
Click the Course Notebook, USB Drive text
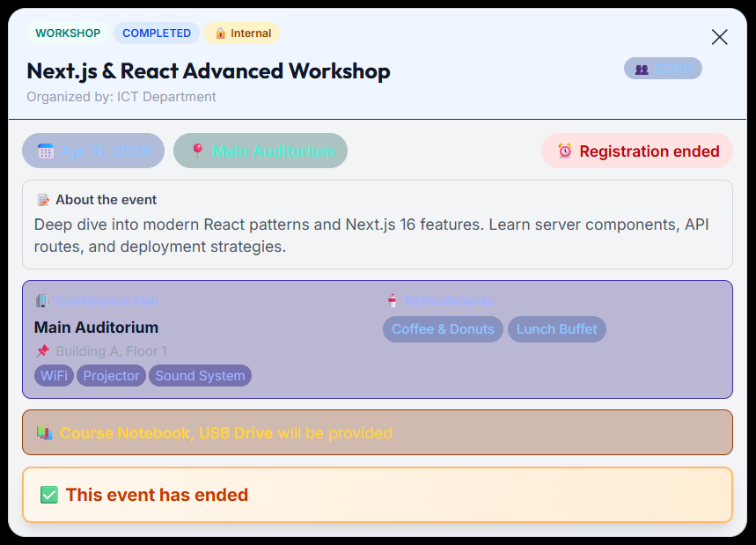point(166,433)
